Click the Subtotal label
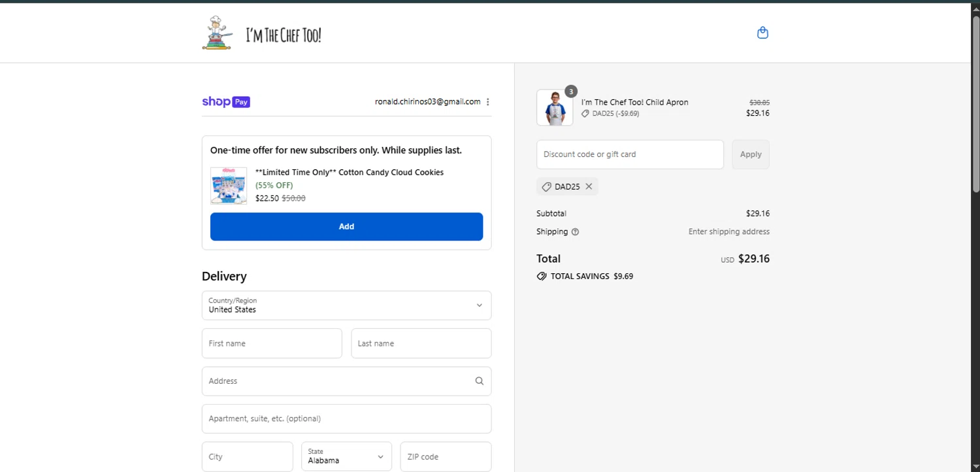Viewport: 980px width, 472px height. (x=551, y=213)
